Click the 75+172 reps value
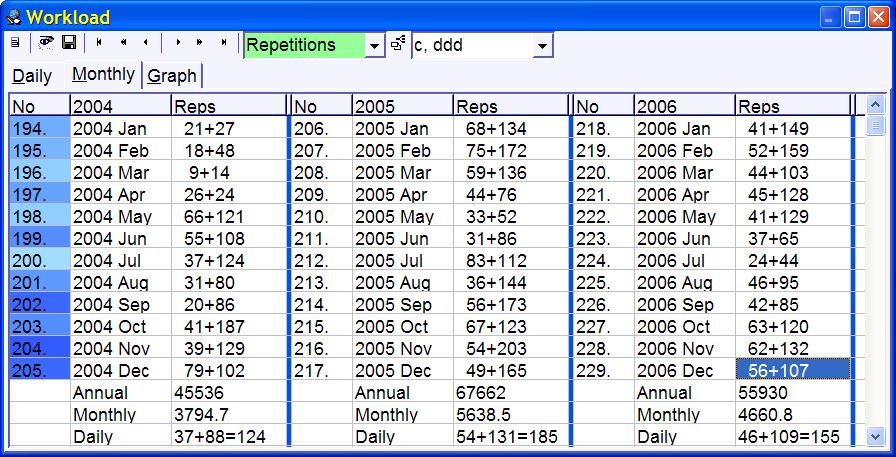The height and width of the screenshot is (457, 896). (511, 151)
